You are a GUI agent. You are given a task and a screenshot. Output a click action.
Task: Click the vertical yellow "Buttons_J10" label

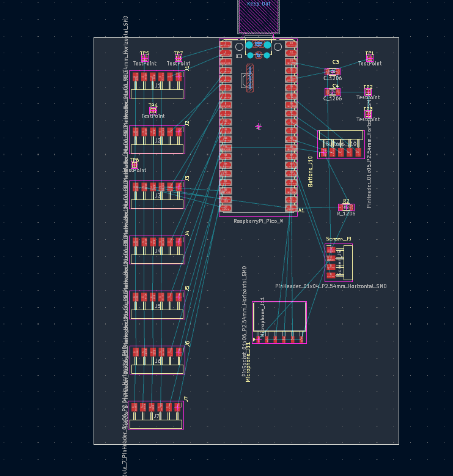coord(311,171)
